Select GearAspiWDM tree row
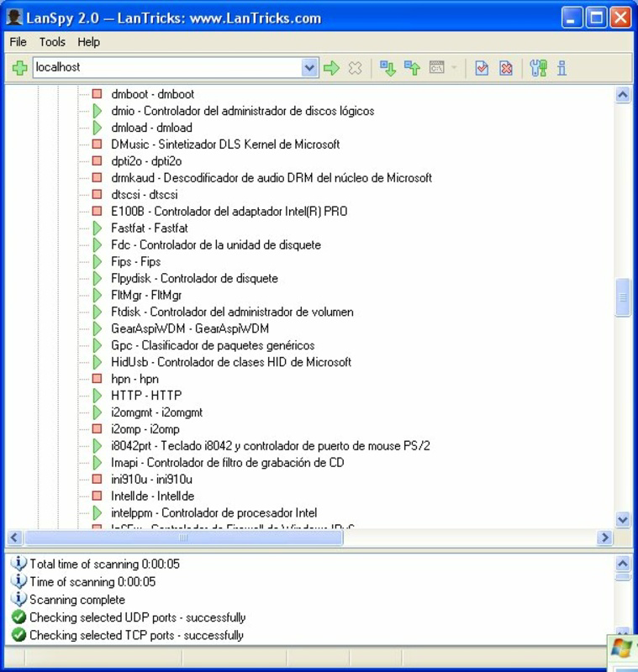The image size is (638, 672). [190, 328]
